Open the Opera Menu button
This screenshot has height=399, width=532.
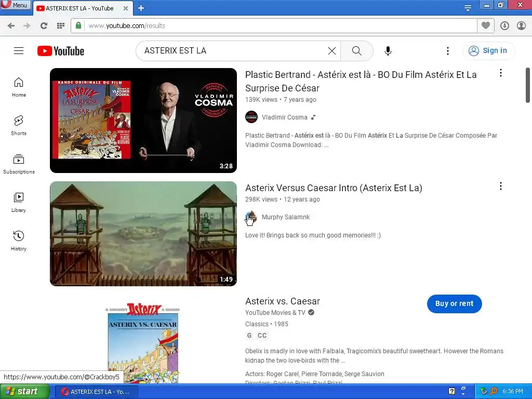(x=16, y=5)
